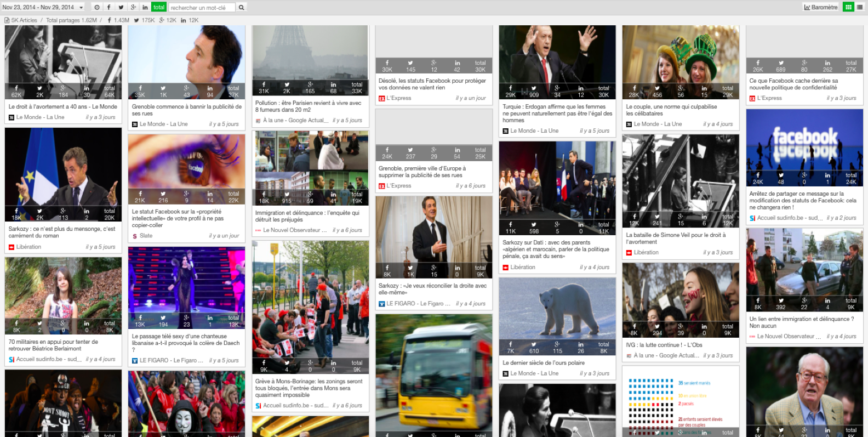Screen dimensions: 868x437
Task: Click the Slate source icon under the 'propriété intellectuelle' article
Action: 135,236
